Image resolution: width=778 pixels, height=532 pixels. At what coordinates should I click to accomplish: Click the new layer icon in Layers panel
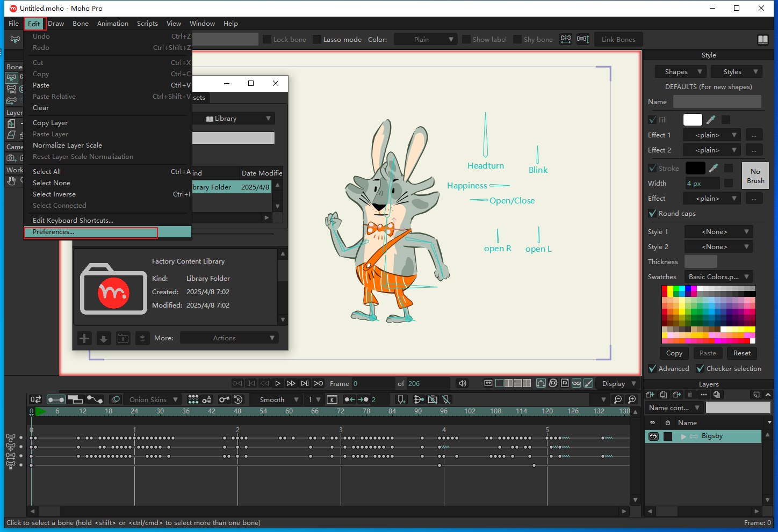[x=650, y=395]
